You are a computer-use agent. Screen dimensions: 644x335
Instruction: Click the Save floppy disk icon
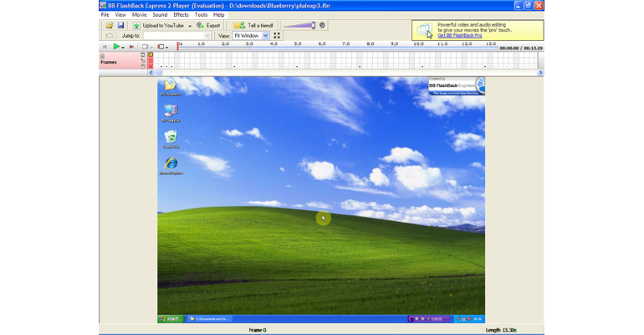click(120, 25)
